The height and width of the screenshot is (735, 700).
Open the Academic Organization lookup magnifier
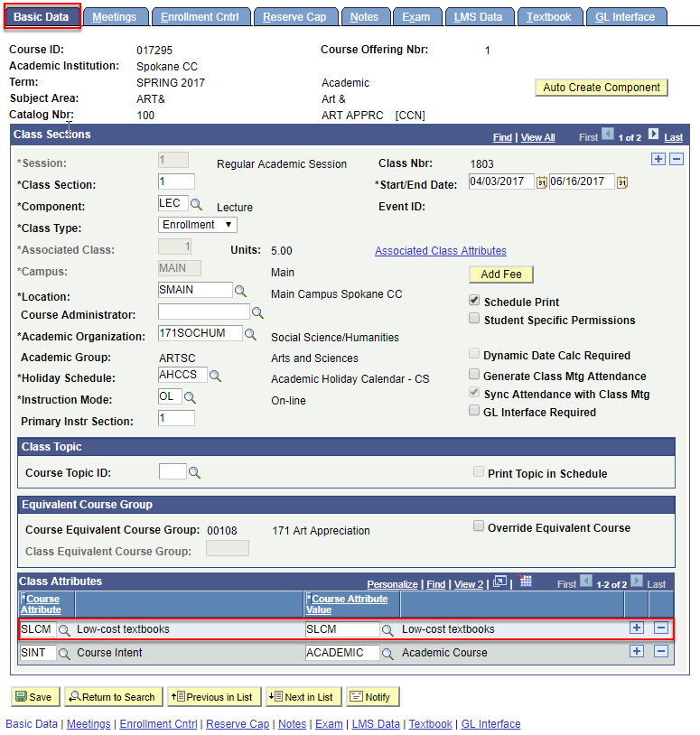(251, 334)
